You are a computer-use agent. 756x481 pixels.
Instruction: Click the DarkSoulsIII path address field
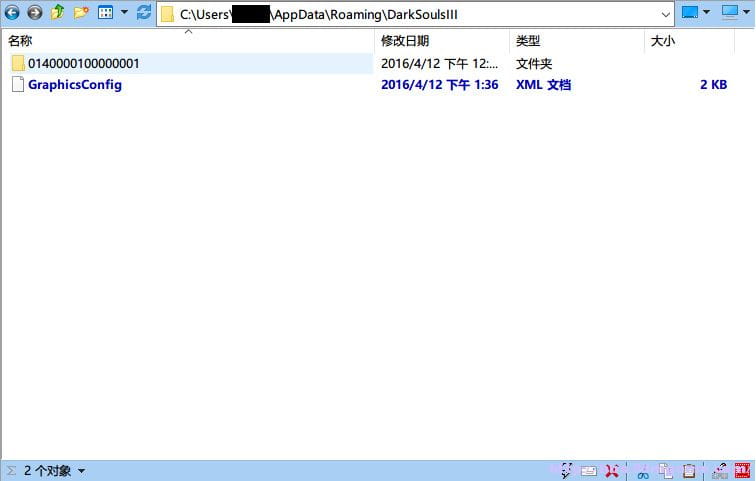click(x=415, y=14)
